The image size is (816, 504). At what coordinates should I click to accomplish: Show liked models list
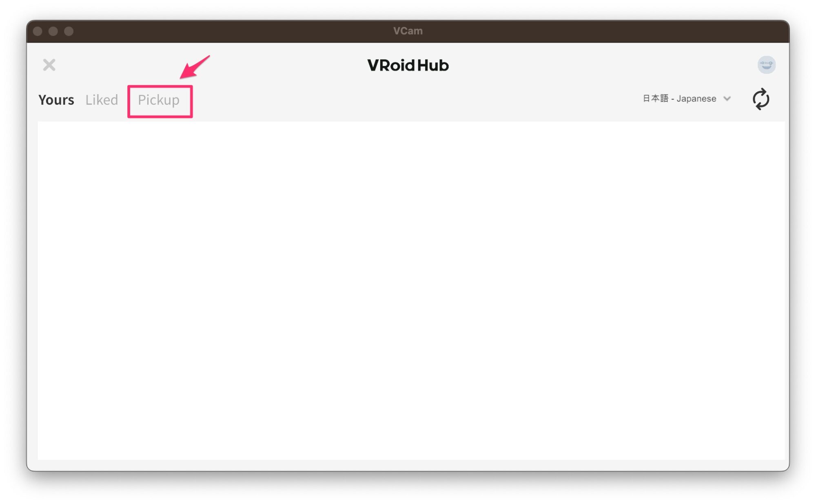click(x=102, y=100)
